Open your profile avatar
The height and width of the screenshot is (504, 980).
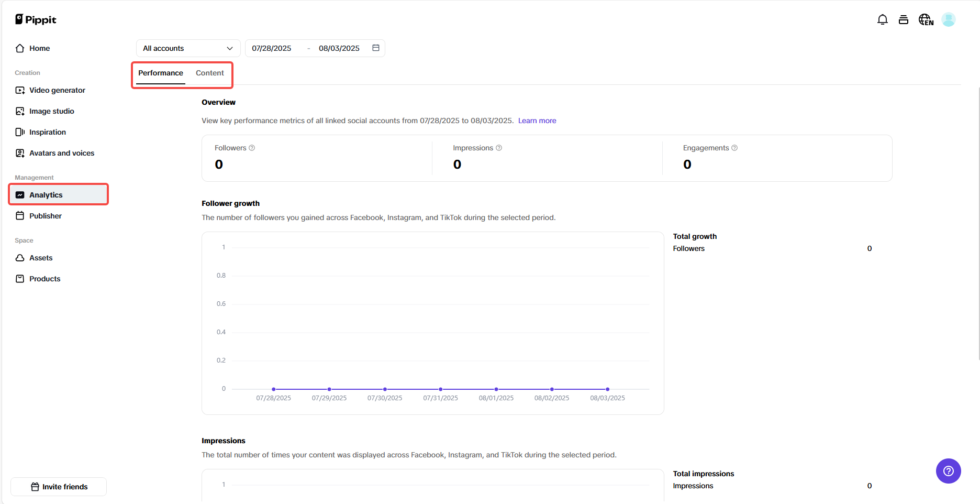click(x=949, y=19)
